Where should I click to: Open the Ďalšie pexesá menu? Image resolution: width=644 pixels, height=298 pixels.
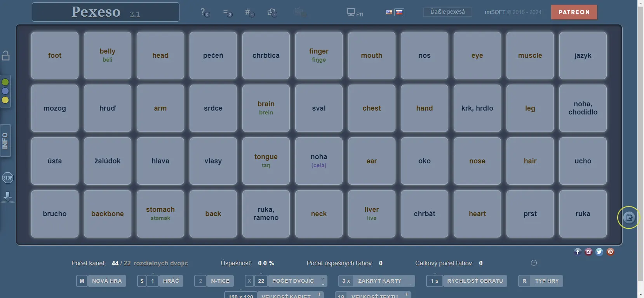(x=447, y=12)
